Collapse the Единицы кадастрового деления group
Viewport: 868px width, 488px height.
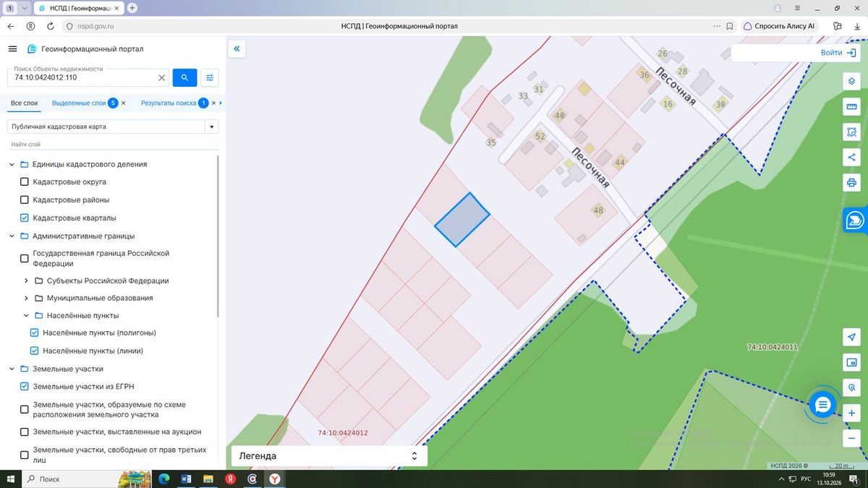[x=12, y=165]
